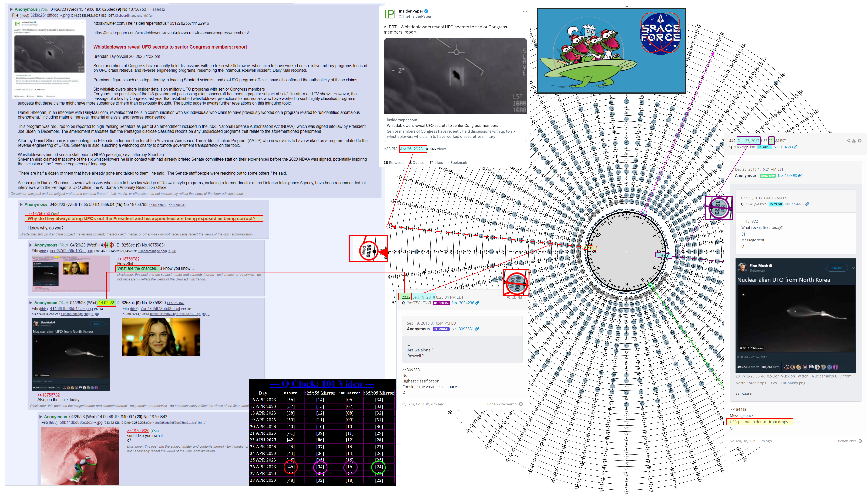This screenshot has width=868, height=499.
Task: Click pink collage thumbnail in post 18756831
Action: point(71,274)
